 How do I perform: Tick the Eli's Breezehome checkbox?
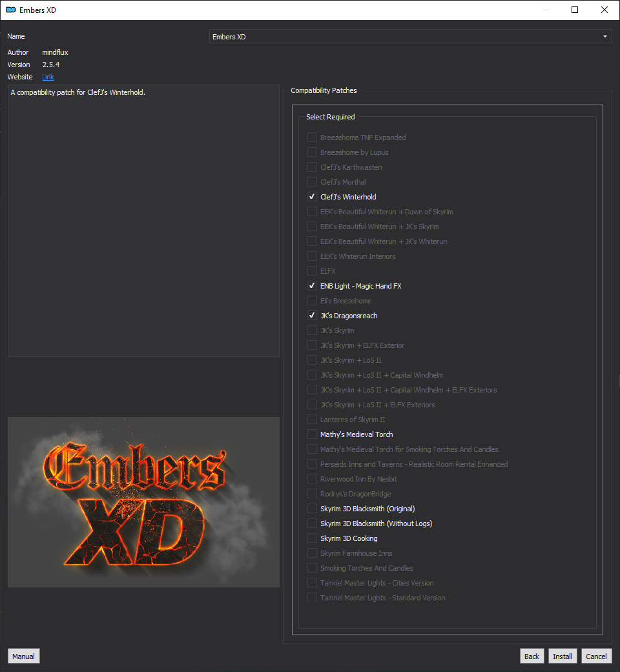[x=312, y=301]
